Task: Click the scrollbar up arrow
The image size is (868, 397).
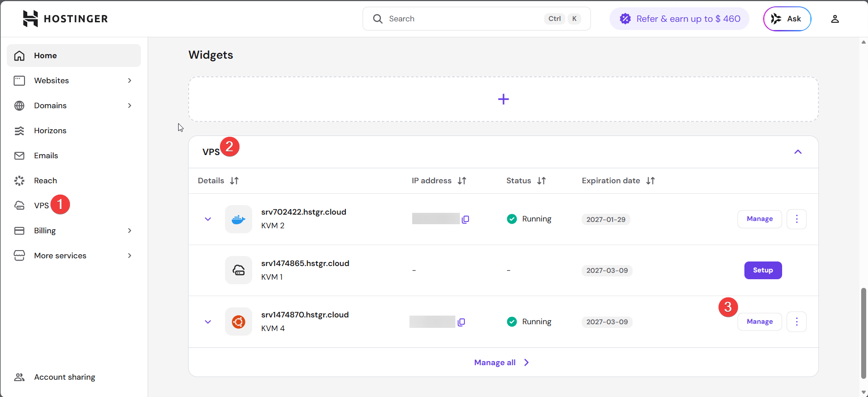Action: pos(863,42)
